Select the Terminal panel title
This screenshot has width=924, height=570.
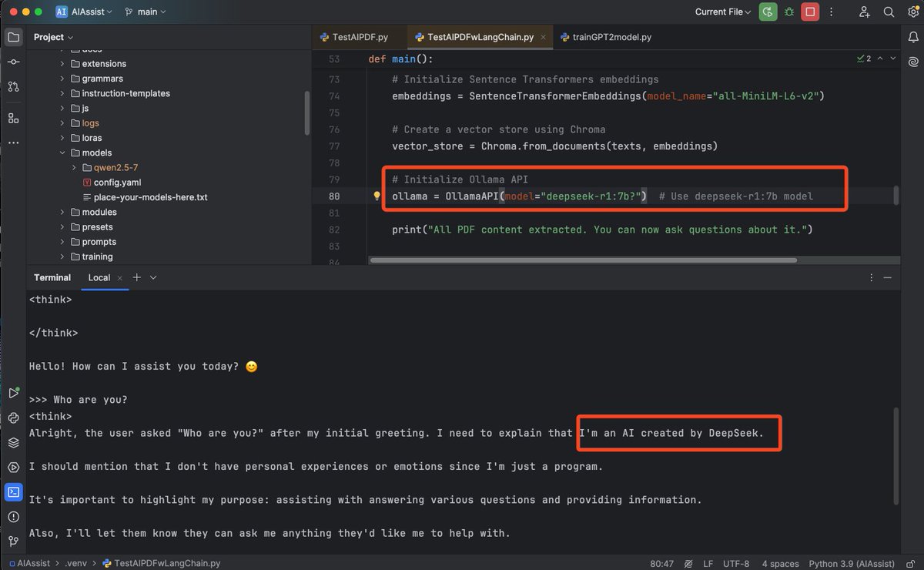(52, 277)
